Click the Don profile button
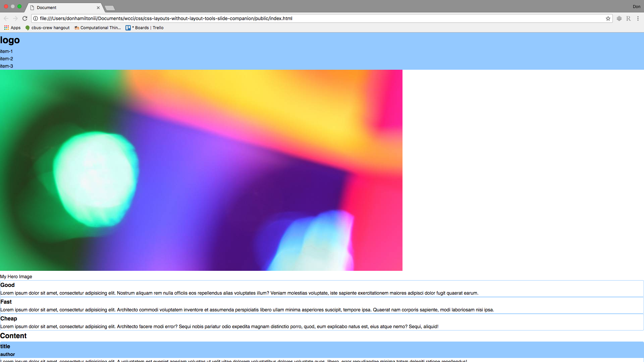 636,7
